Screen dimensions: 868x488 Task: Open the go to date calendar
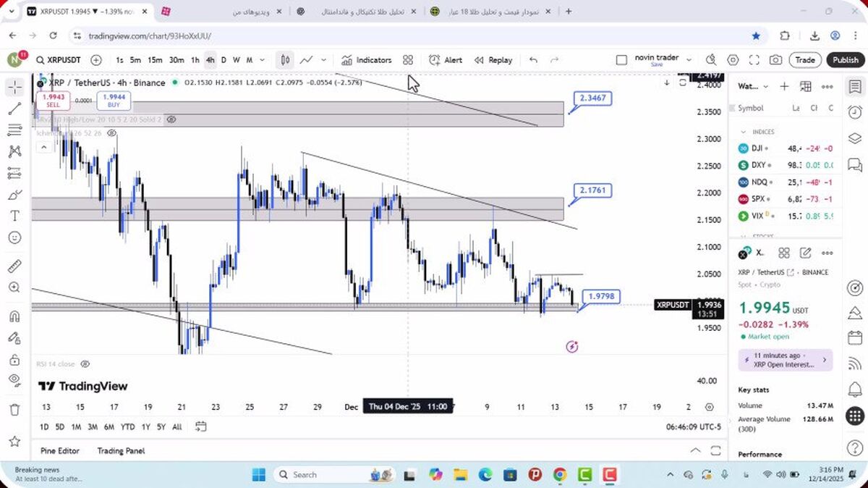click(x=201, y=426)
